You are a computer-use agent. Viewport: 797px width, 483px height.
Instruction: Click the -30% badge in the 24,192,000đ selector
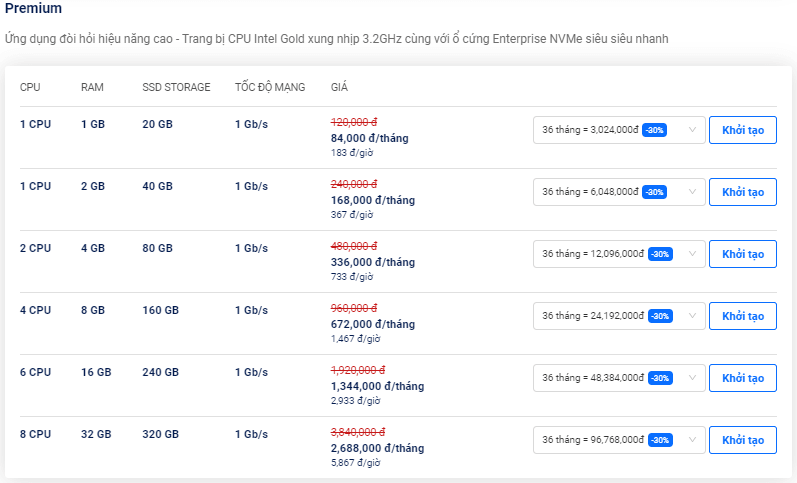coord(660,316)
